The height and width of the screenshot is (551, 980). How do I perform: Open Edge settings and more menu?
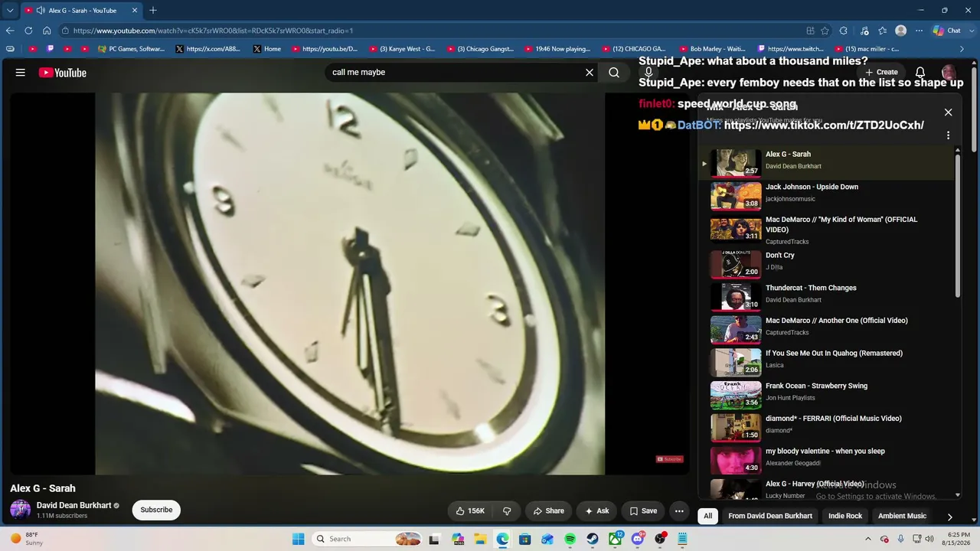click(920, 31)
